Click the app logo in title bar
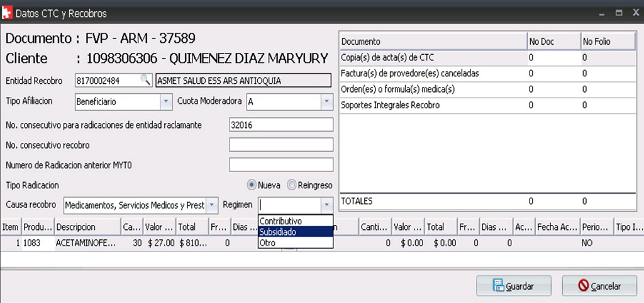The image size is (644, 303). click(7, 13)
